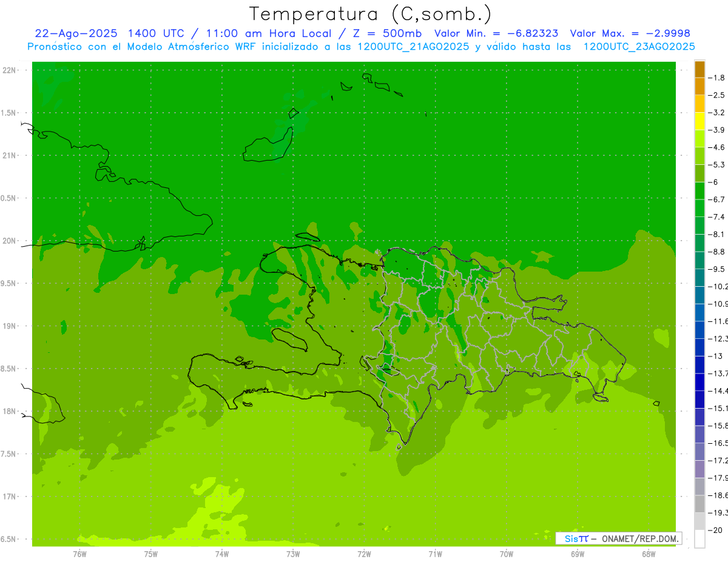This screenshot has width=728, height=562.
Task: Click the '1200UTC_23AGO2025' valid-until time
Action: click(639, 47)
